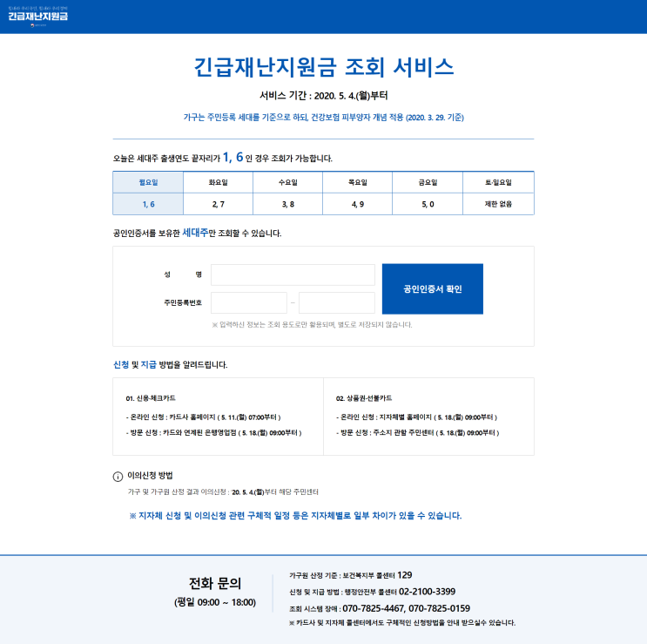Select the 목요일 table header cell
The width and height of the screenshot is (647, 644).
tap(357, 182)
